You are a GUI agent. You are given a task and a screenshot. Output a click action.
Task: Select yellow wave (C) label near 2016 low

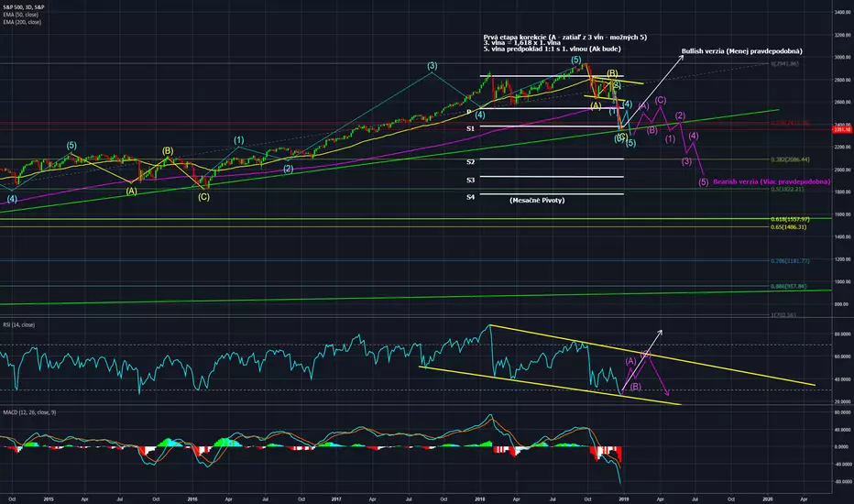pos(203,197)
